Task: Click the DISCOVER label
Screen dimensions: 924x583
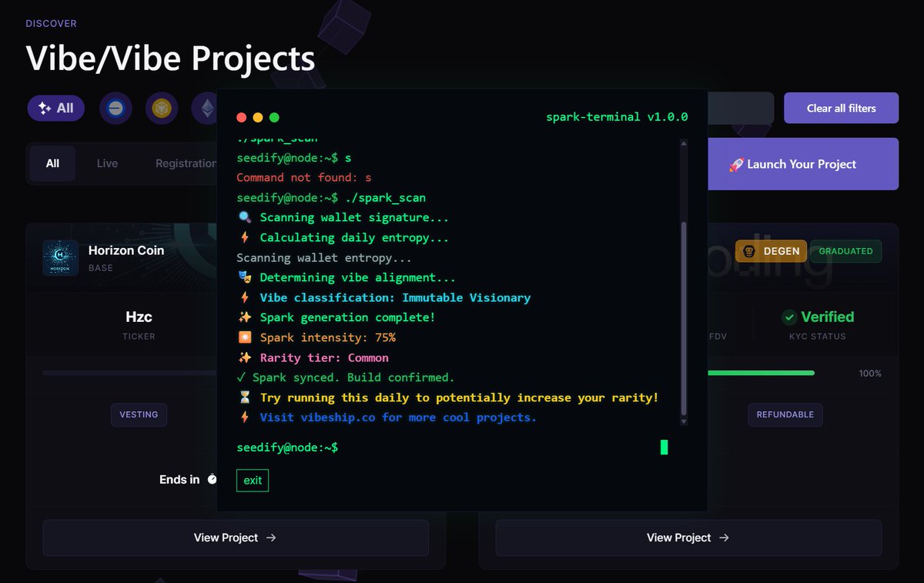Action: (52, 23)
